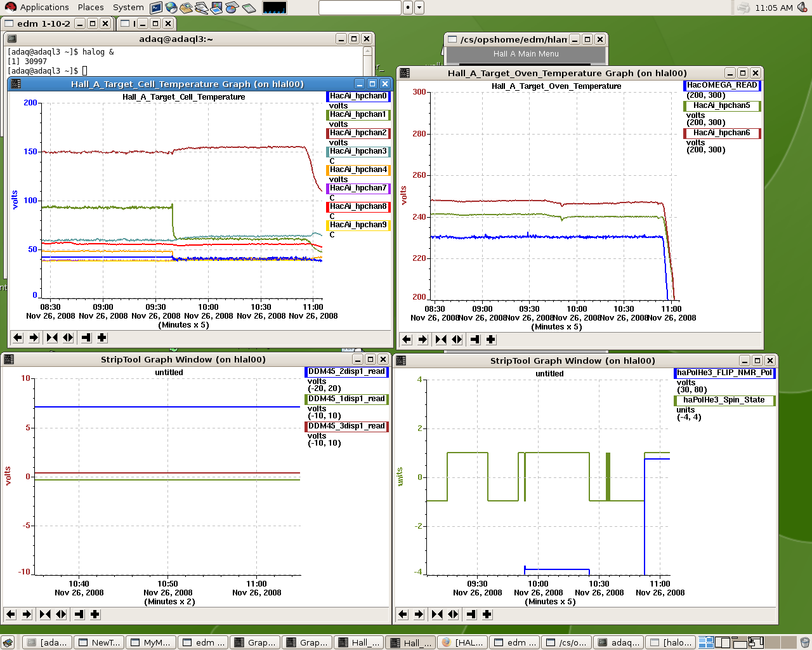
Task: Pan right in Oven Temperature graph
Action: pyautogui.click(x=423, y=340)
